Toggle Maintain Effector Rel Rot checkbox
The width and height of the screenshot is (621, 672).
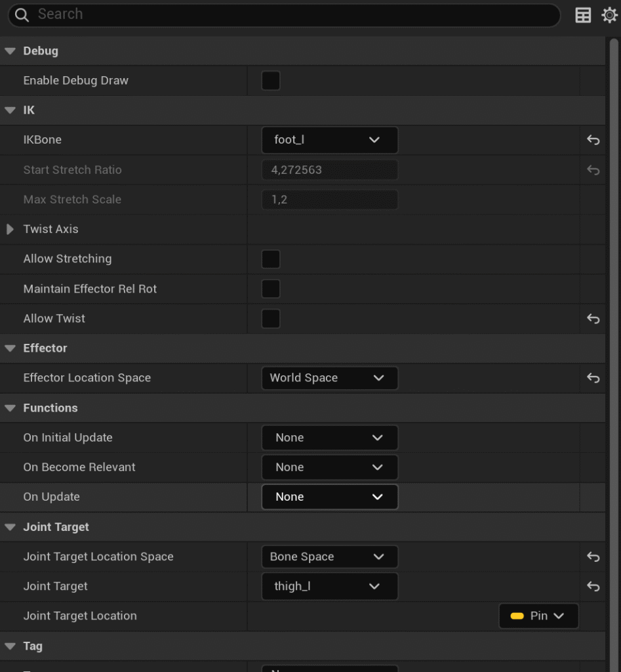pos(270,289)
